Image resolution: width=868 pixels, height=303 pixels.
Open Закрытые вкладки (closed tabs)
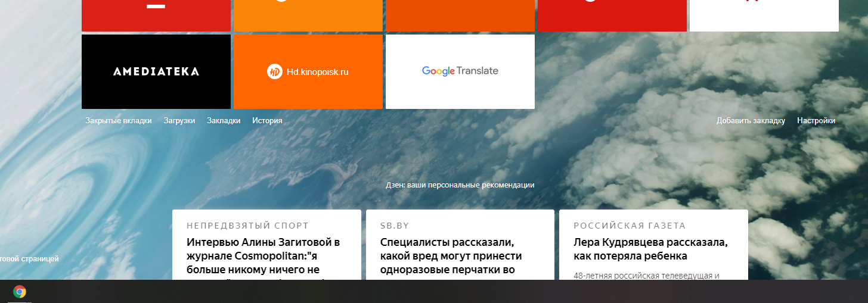coord(118,120)
